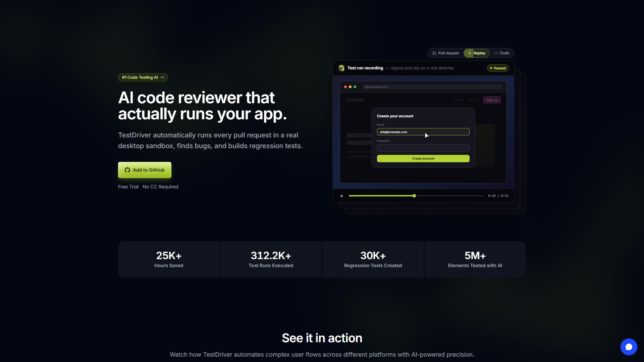Click the 0:20 / 0:42 time readout
The width and height of the screenshot is (644, 362).
498,196
